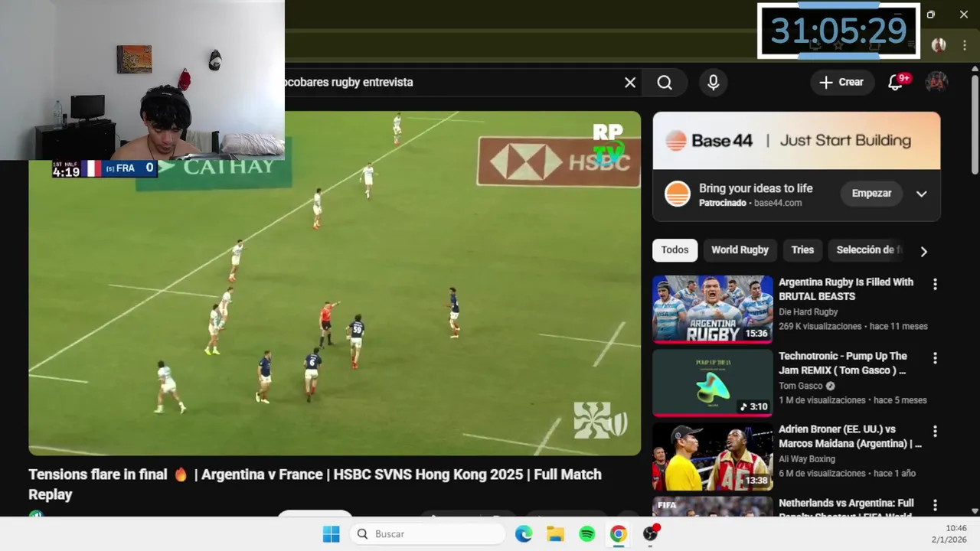980x551 pixels.
Task: Click the rugby match video player
Action: [335, 284]
